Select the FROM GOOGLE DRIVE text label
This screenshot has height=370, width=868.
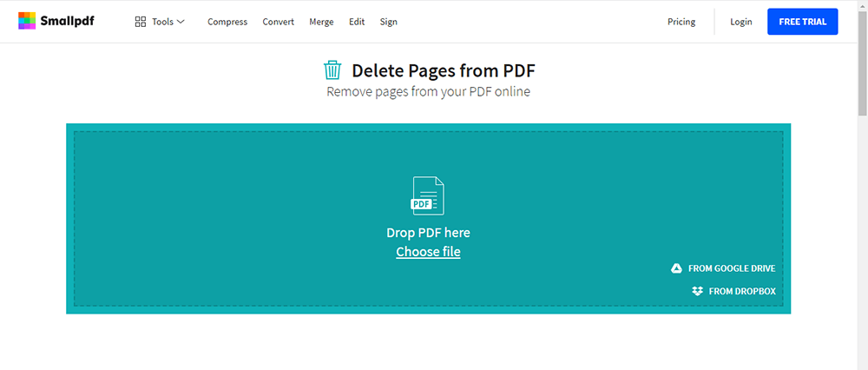click(x=732, y=269)
